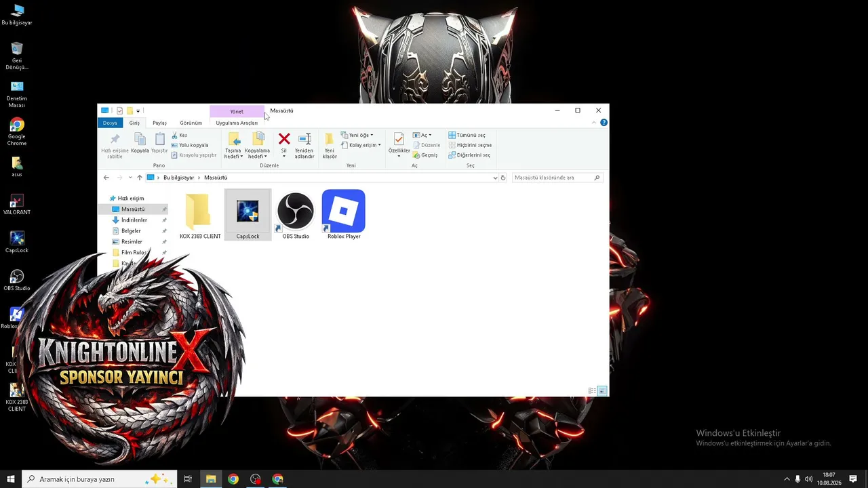The image size is (868, 488).
Task: Expand the address bar history dropdown
Action: coord(495,178)
